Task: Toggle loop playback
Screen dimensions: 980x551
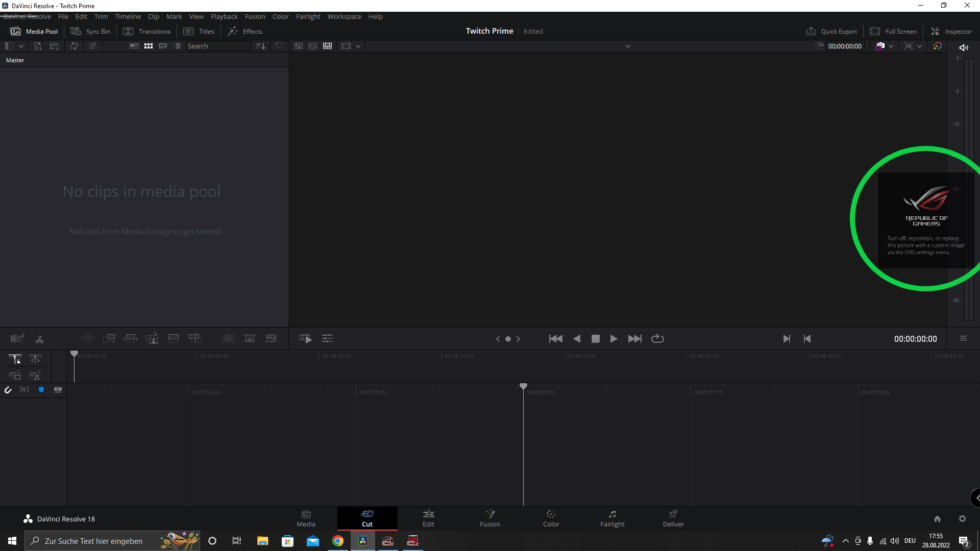Action: 657,339
